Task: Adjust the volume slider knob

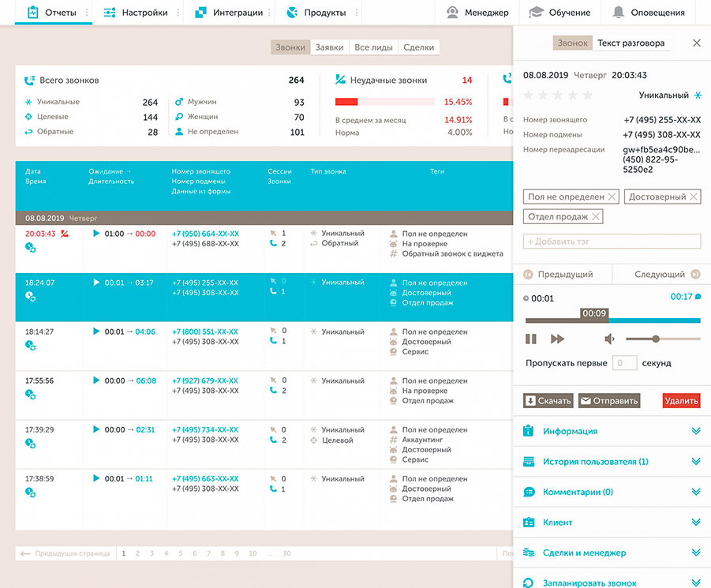Action: (x=655, y=339)
